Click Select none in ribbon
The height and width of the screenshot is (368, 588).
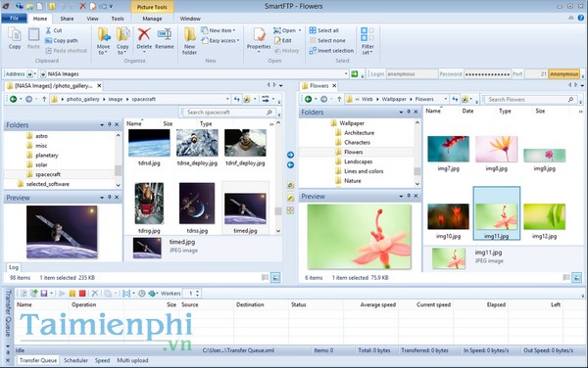coord(327,40)
